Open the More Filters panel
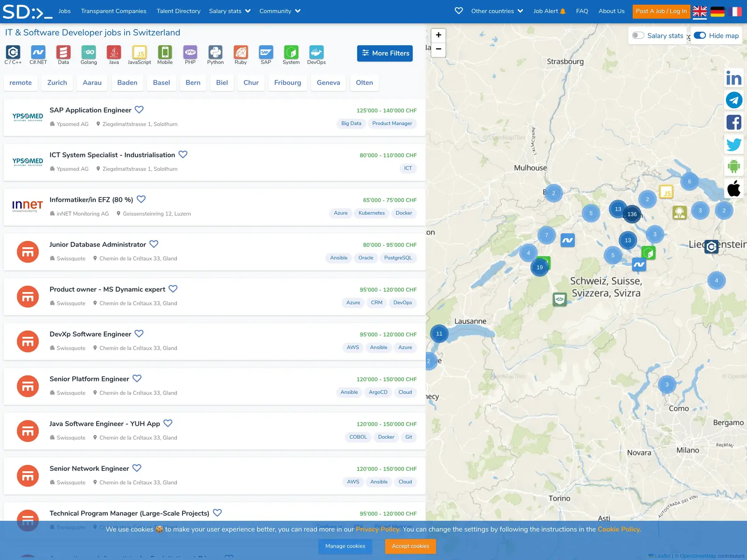This screenshot has height=560, width=747. (x=385, y=53)
